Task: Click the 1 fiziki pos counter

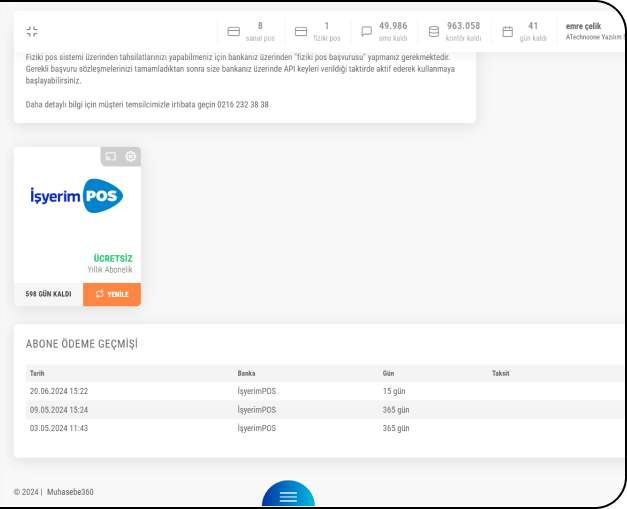Action: pos(327,32)
